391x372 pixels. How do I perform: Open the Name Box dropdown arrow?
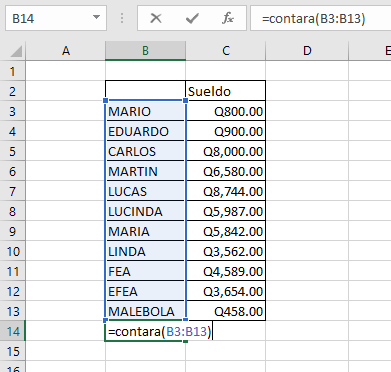tap(96, 17)
